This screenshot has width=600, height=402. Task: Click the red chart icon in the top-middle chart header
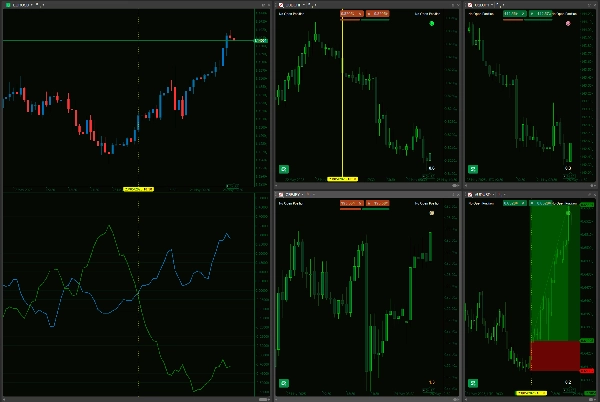click(281, 5)
